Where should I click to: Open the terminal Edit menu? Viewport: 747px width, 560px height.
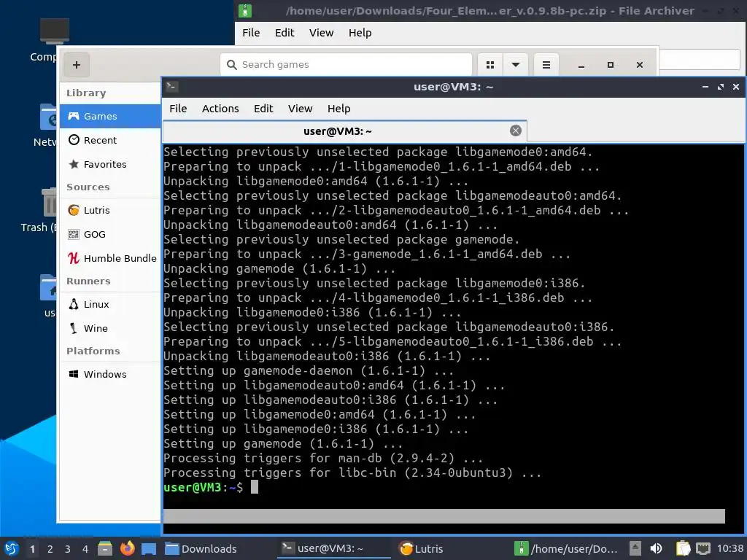263,109
